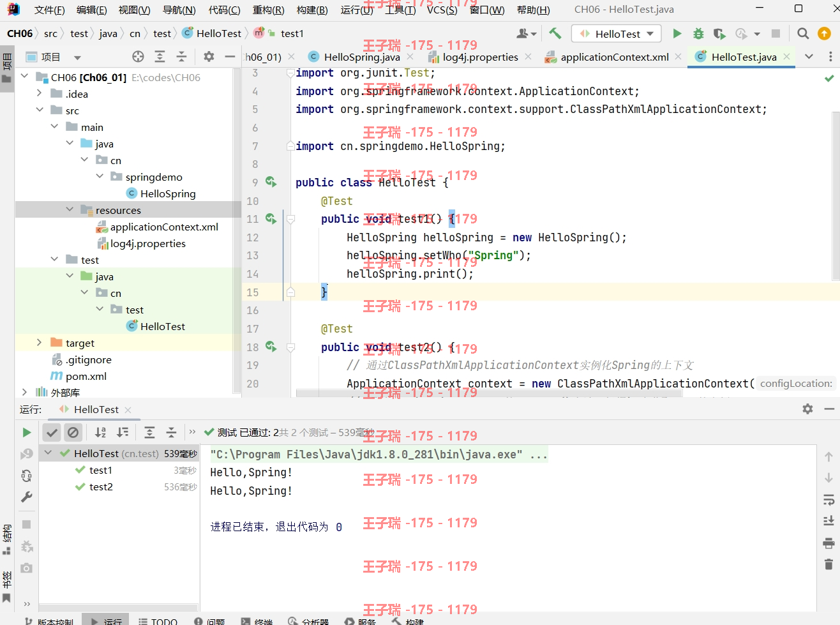Collapse all in project panel toolbar
Viewport: 840px width, 625px height.
181,57
